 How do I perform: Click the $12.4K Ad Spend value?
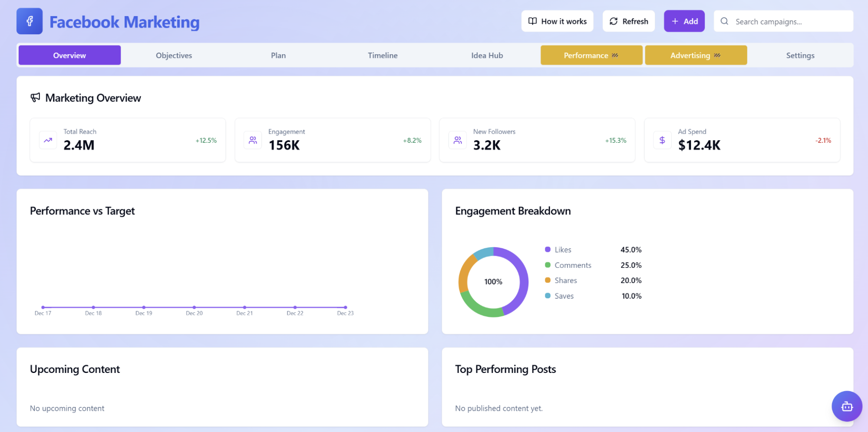tap(699, 145)
